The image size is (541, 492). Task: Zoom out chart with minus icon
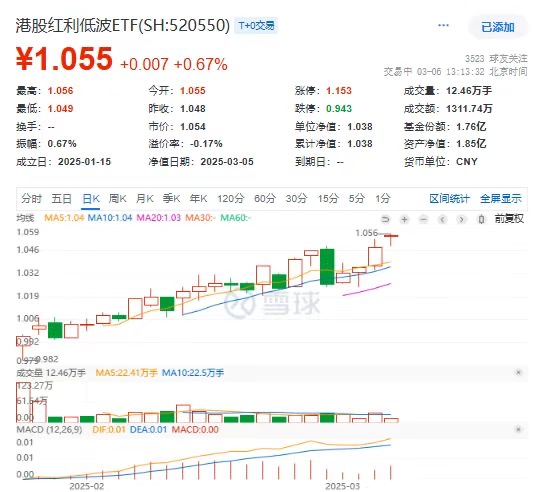coord(424,219)
